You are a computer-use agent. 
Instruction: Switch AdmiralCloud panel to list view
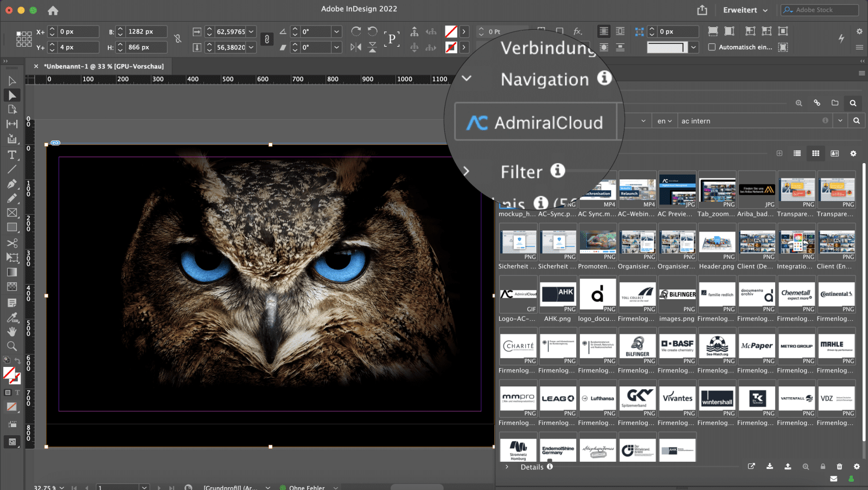tap(797, 153)
